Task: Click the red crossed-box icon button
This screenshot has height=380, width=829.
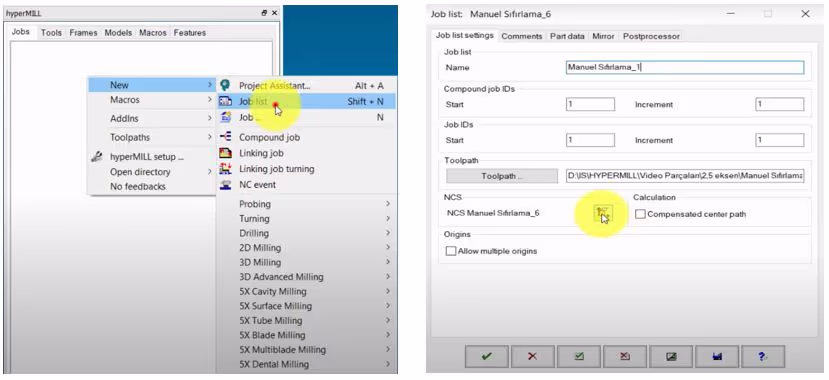Action: tap(625, 356)
